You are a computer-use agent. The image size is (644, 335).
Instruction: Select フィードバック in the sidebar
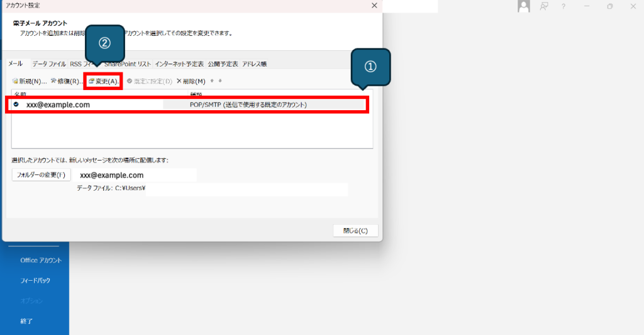35,280
